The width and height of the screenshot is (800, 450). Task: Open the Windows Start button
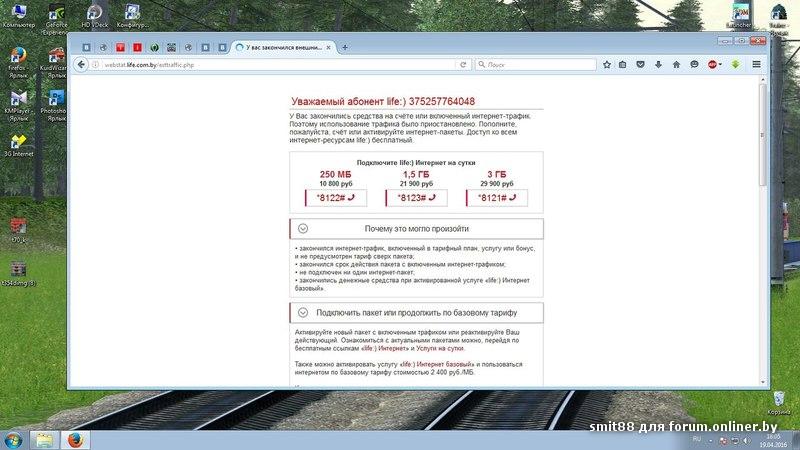click(x=13, y=440)
